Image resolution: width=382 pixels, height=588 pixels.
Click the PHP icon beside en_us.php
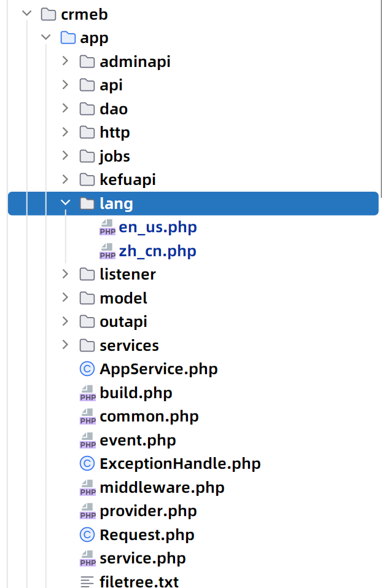[x=107, y=228]
